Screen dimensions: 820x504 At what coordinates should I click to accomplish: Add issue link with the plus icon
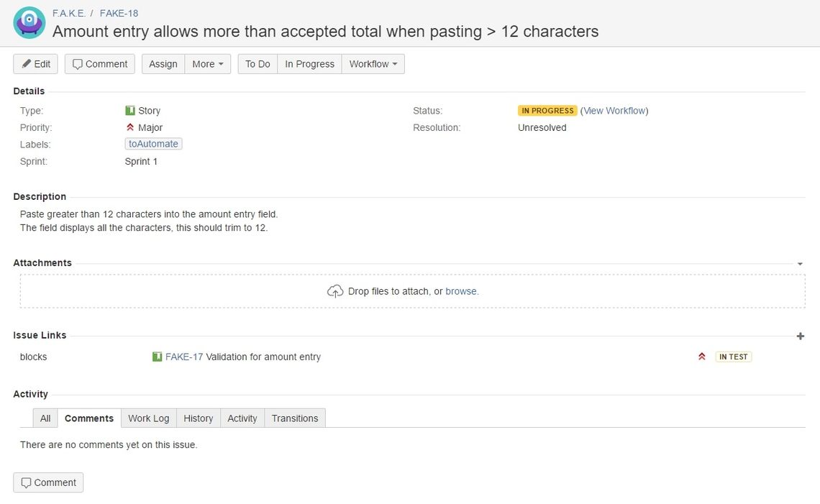click(x=800, y=336)
